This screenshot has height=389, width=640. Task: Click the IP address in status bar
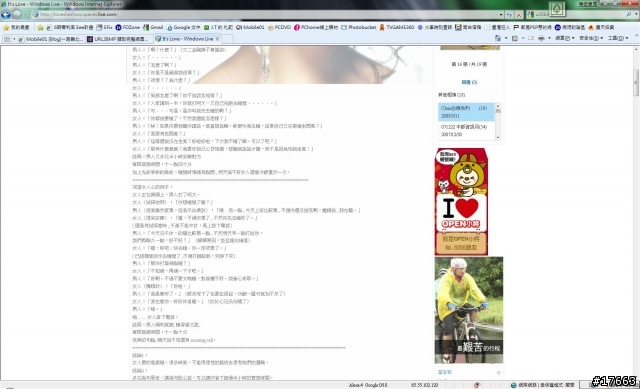pyautogui.click(x=424, y=385)
